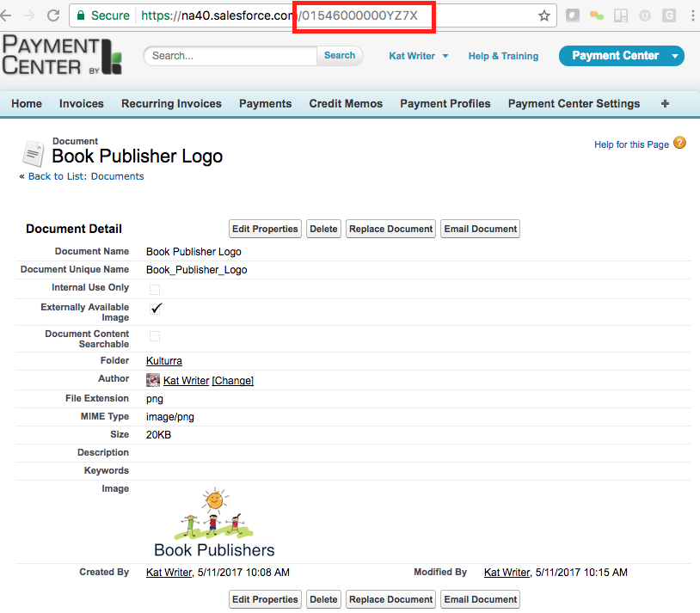Screen dimensions: 700x613
Task: Click the Search button
Action: click(340, 55)
